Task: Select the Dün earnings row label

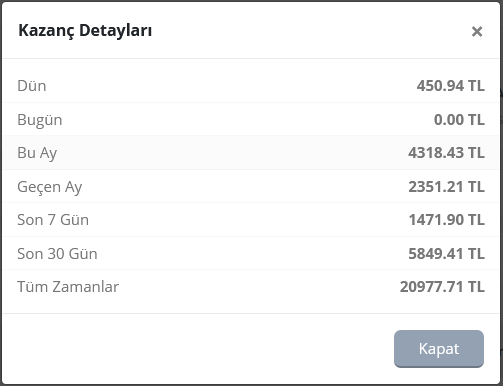Action: pos(32,86)
